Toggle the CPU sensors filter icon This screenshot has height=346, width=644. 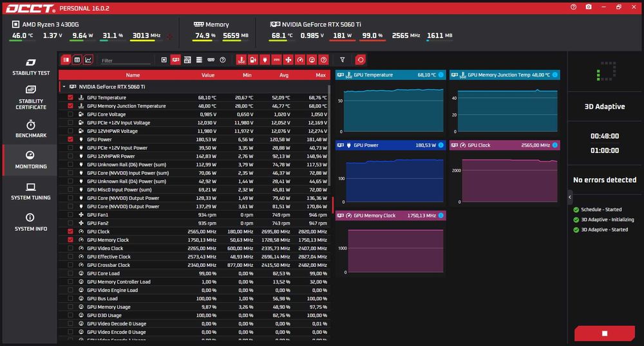pos(164,60)
